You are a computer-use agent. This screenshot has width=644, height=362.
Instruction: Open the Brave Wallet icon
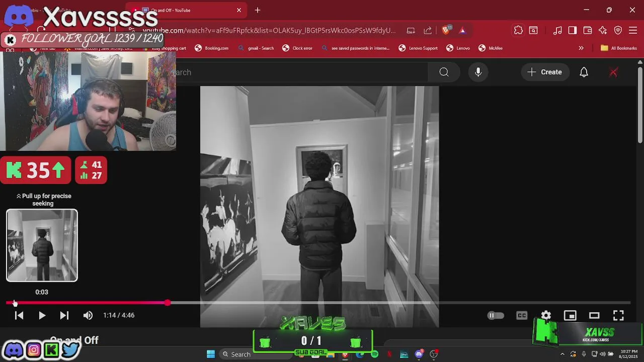point(588,30)
